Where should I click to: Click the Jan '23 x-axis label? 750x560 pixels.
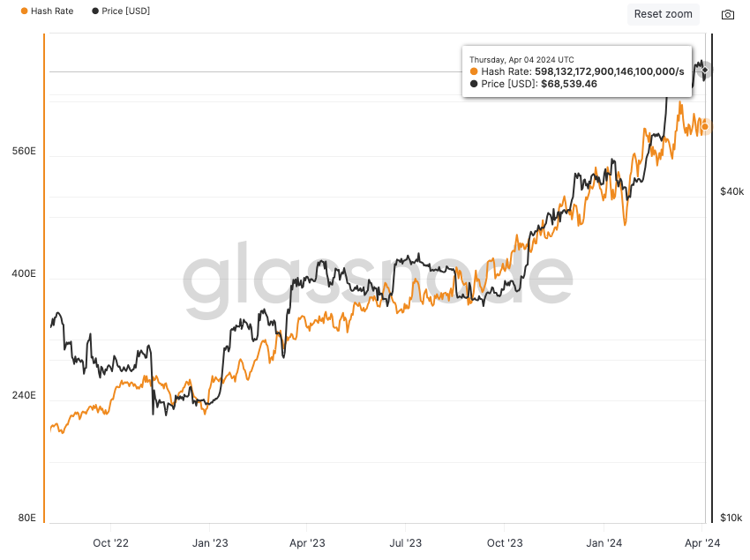coord(210,543)
